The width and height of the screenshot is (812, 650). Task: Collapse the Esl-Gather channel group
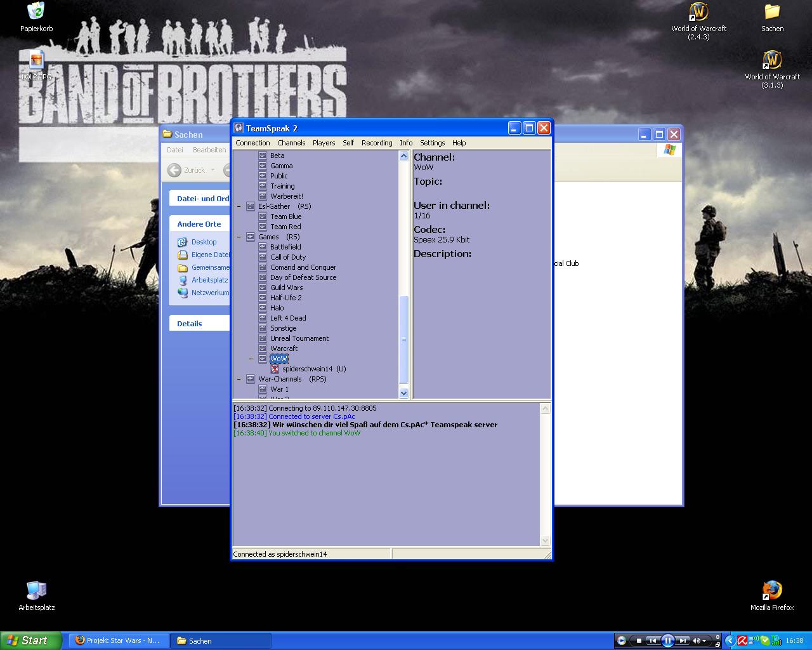[x=239, y=206]
